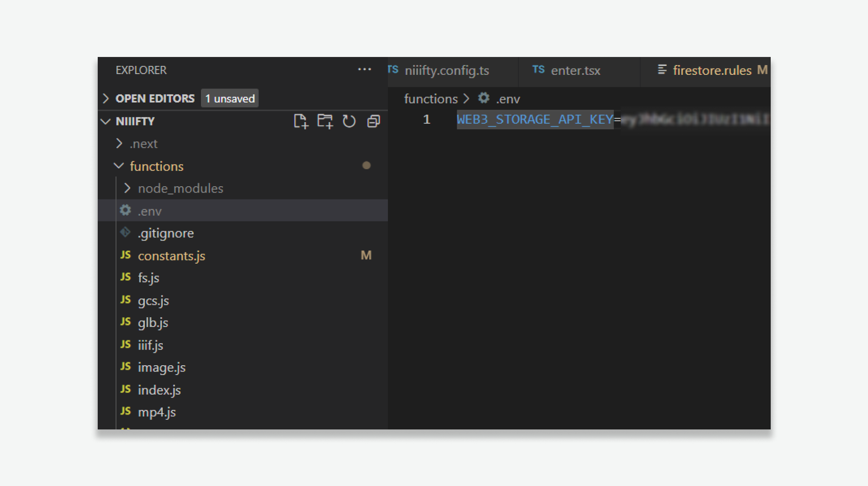
Task: Open glb.js in the tree
Action: pos(243,323)
